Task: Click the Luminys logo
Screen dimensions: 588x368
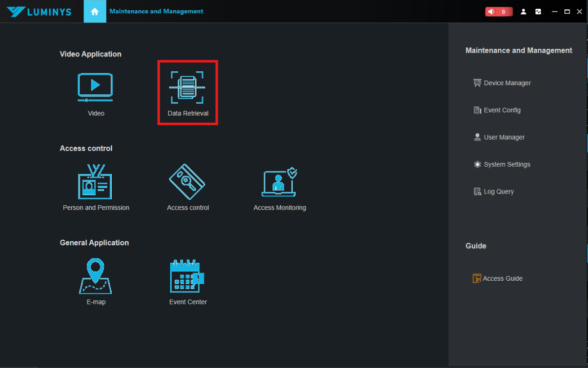Action: click(x=39, y=11)
